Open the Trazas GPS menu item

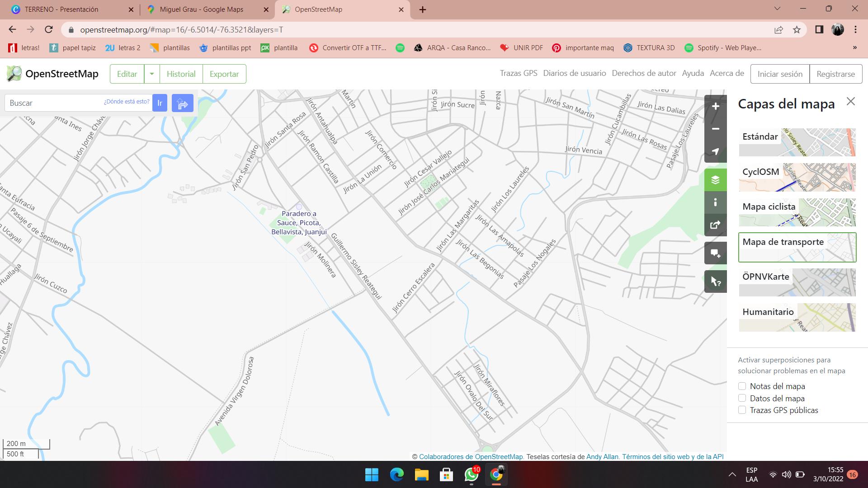pyautogui.click(x=518, y=73)
